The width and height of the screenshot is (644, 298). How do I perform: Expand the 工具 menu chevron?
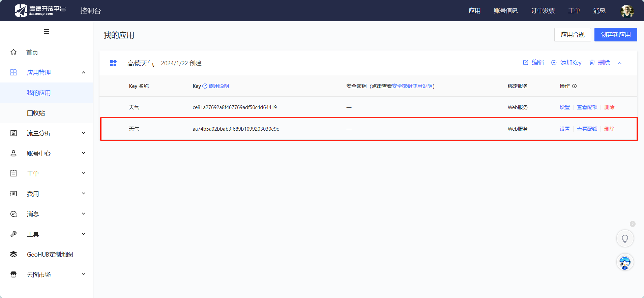[84, 234]
